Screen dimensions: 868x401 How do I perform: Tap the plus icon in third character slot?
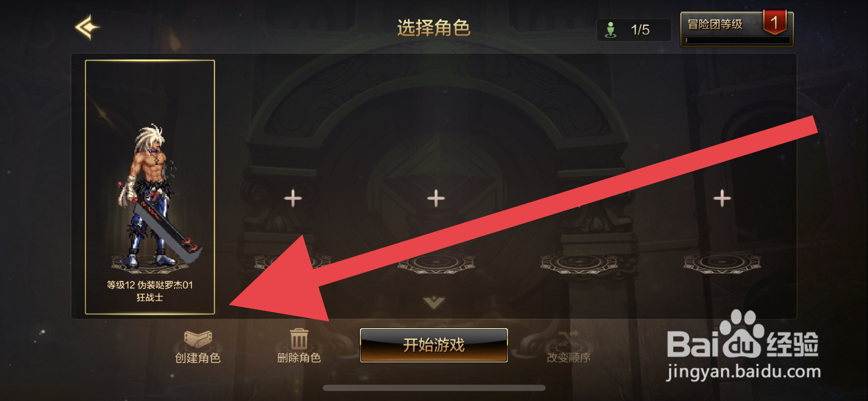tap(436, 198)
